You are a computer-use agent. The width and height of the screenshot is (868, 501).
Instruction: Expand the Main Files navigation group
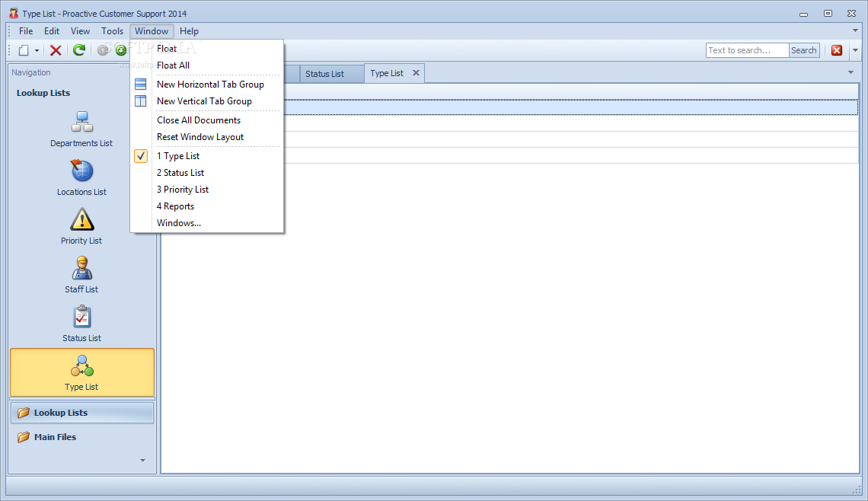(82, 437)
